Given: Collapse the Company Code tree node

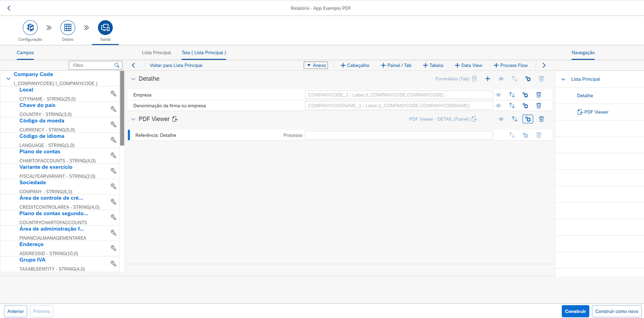Looking at the screenshot, I should pos(8,79).
